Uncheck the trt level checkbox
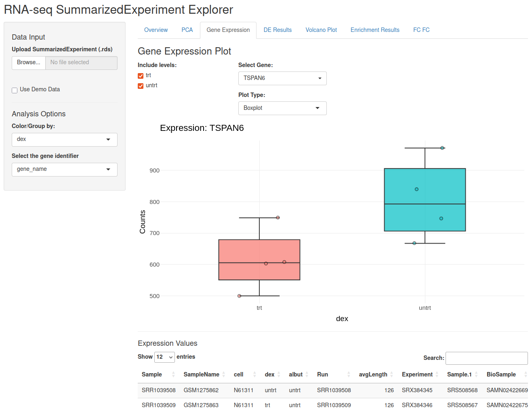The width and height of the screenshot is (532, 412). [x=141, y=76]
